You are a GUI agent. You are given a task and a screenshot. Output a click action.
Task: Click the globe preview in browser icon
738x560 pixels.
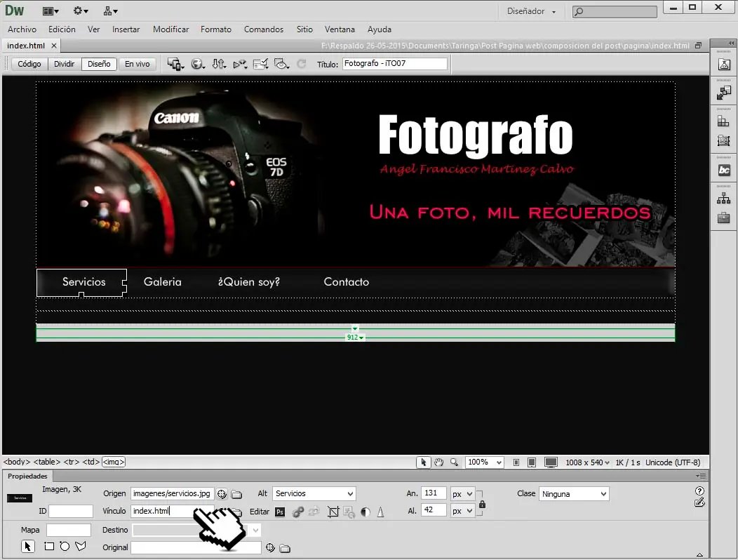pyautogui.click(x=198, y=64)
